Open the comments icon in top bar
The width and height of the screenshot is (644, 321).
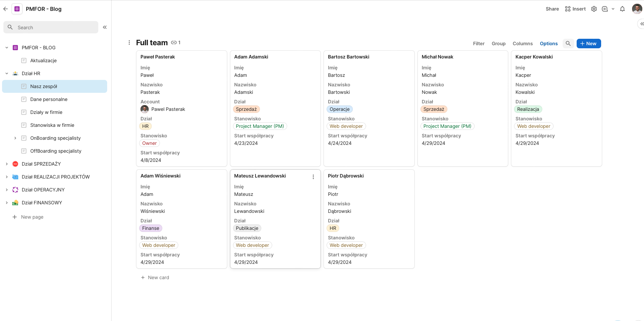[605, 9]
